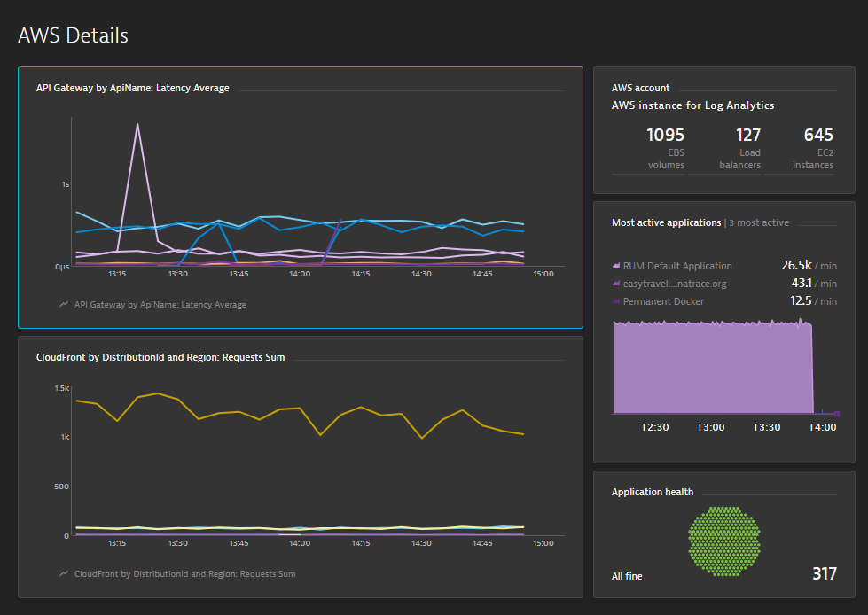Click the purple marker ending the applications chart
868x615 pixels.
(837, 414)
